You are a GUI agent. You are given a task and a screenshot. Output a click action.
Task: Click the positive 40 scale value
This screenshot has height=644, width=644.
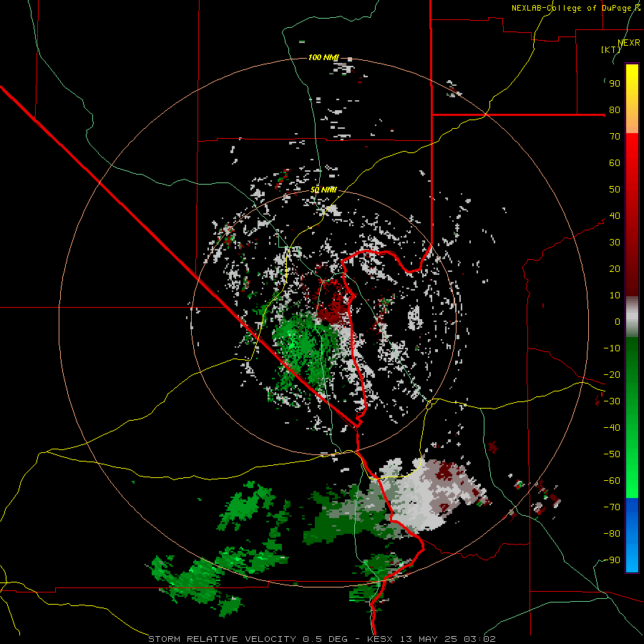pyautogui.click(x=615, y=216)
